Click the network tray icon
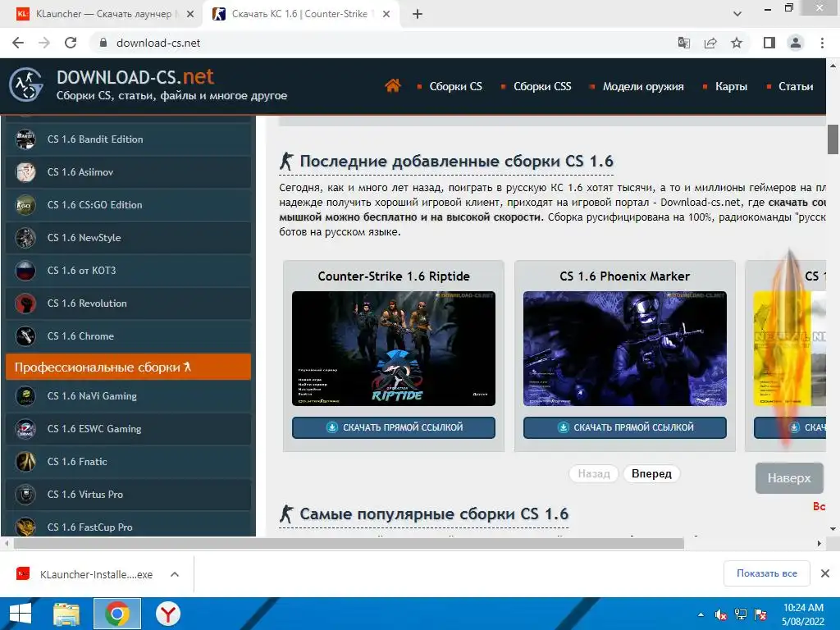This screenshot has width=840, height=630. 741,614
